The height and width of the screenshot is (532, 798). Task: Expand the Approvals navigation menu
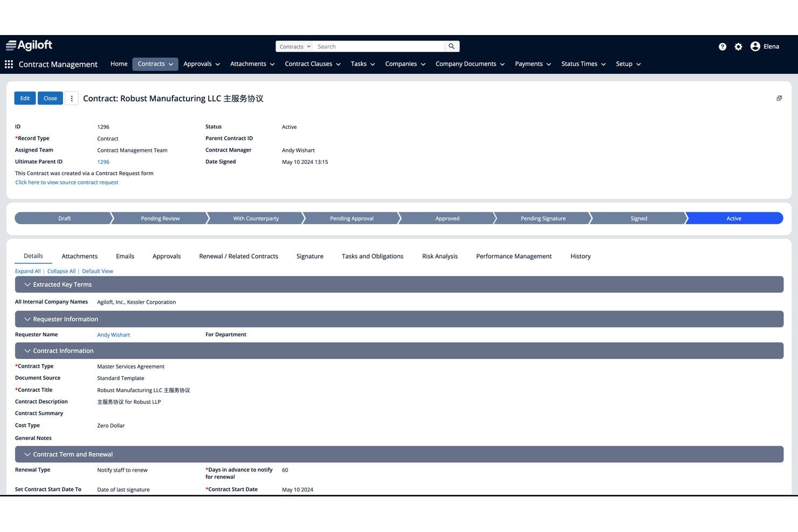click(202, 64)
